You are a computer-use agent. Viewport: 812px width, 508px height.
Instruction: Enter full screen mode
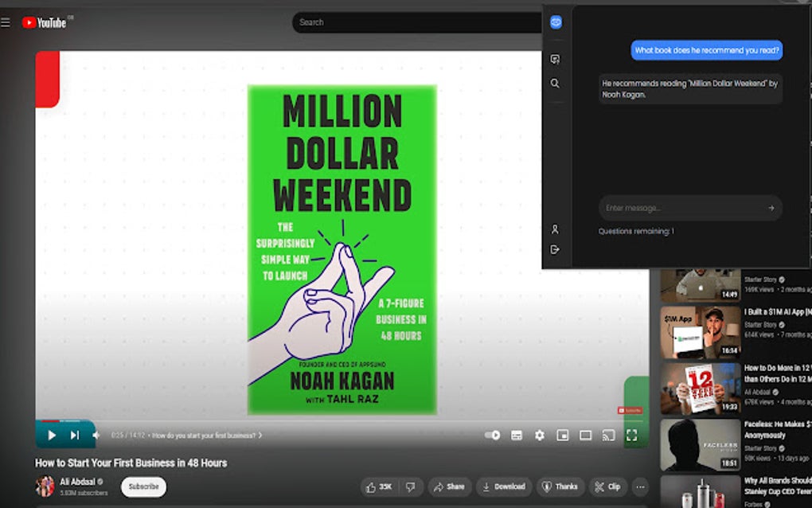pos(632,435)
